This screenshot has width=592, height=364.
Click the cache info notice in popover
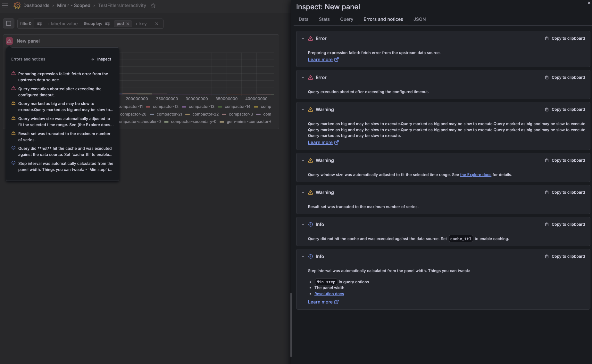click(x=65, y=151)
